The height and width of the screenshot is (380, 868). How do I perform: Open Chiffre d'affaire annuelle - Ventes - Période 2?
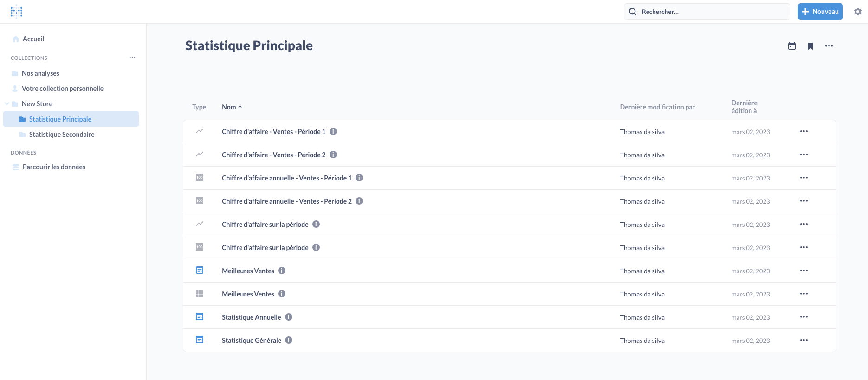click(x=287, y=201)
